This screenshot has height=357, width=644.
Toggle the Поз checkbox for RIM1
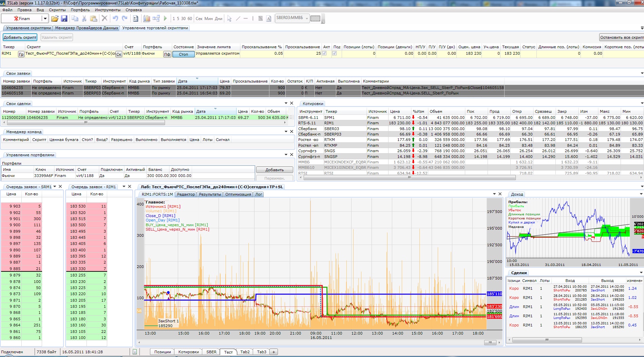(x=335, y=53)
